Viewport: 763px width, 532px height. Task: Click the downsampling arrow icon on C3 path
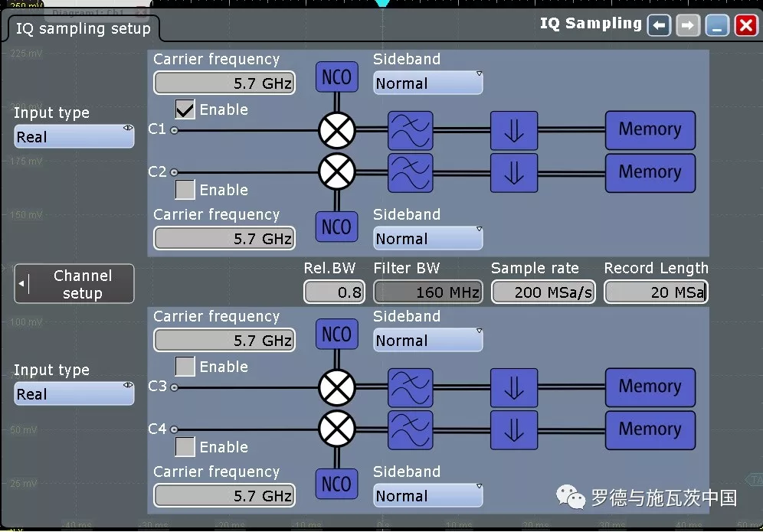pyautogui.click(x=514, y=387)
